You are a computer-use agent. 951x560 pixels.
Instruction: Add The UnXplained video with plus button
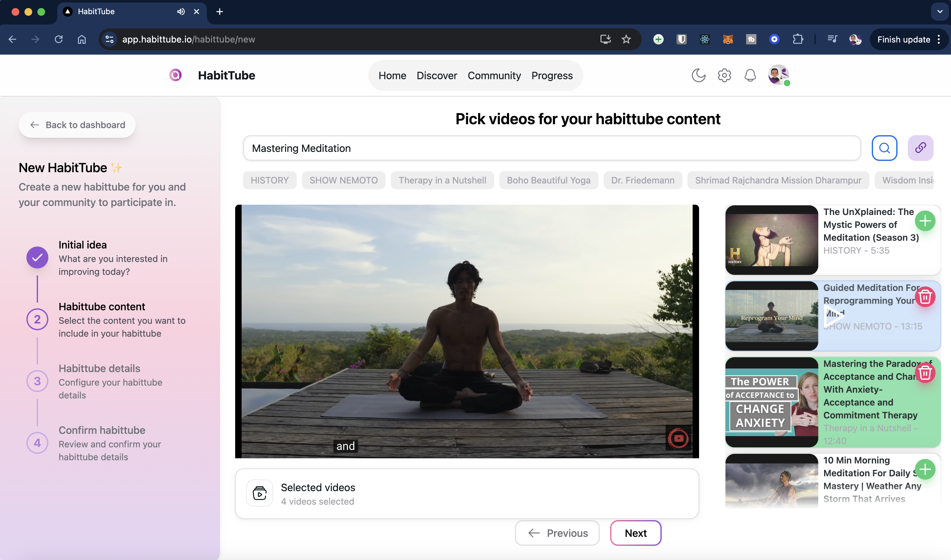(925, 221)
